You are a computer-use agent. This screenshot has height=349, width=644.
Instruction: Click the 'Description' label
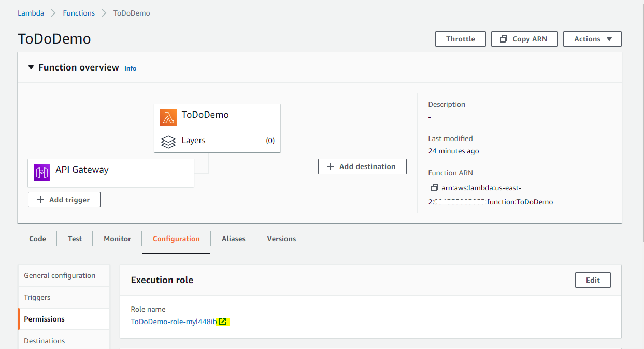447,104
